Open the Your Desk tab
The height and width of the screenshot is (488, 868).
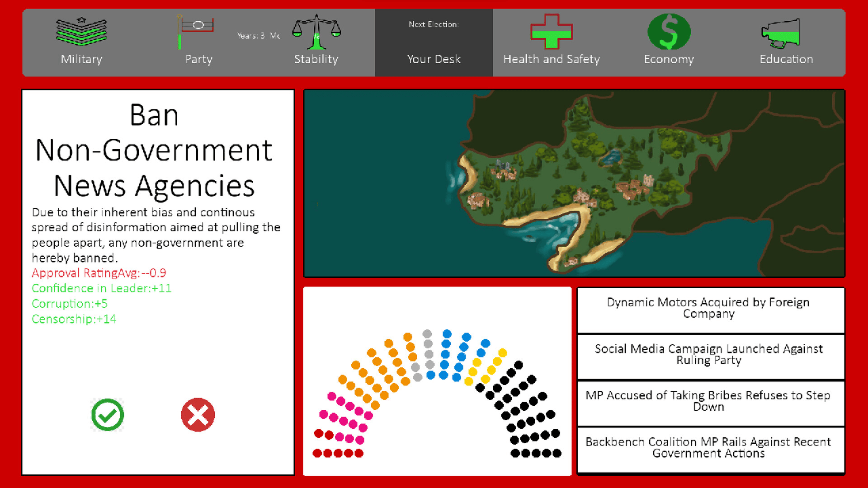434,59
